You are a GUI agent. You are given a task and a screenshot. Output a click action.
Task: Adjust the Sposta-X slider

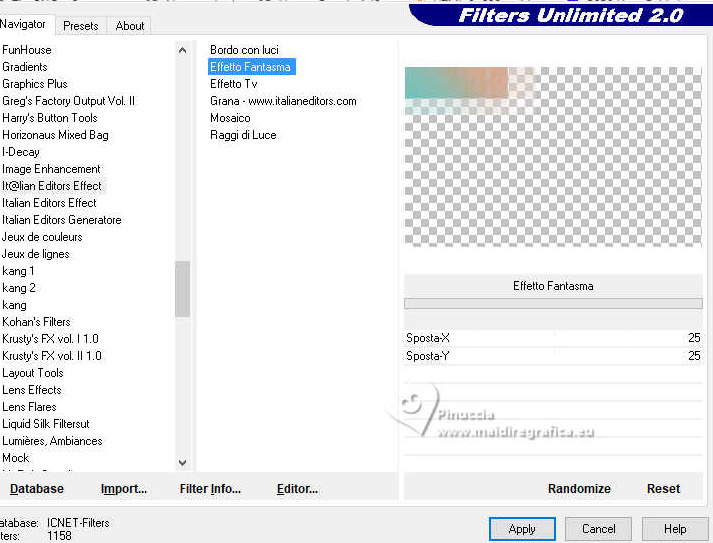click(553, 338)
